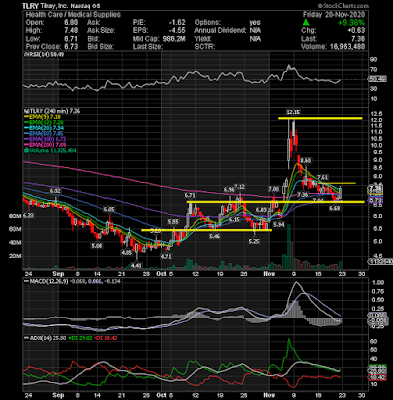
Task: Click the 4.41 low price label
Action: point(136,265)
